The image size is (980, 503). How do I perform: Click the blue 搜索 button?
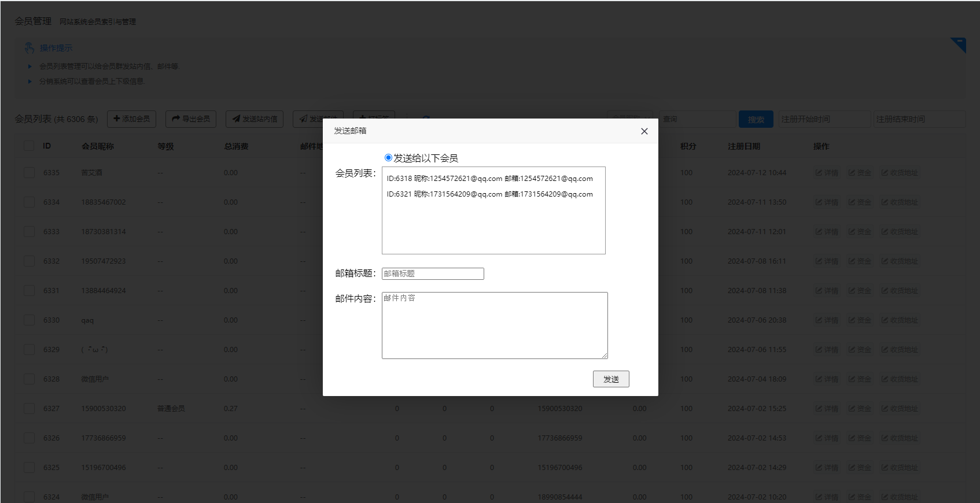coord(756,120)
